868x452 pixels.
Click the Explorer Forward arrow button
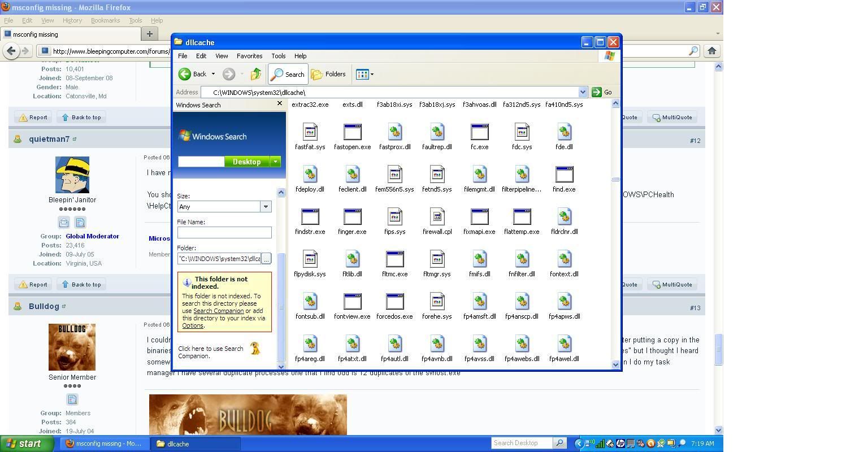click(x=229, y=74)
